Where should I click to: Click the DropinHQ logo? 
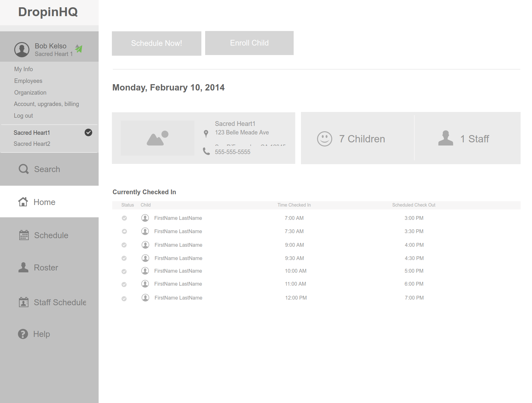[x=48, y=12]
